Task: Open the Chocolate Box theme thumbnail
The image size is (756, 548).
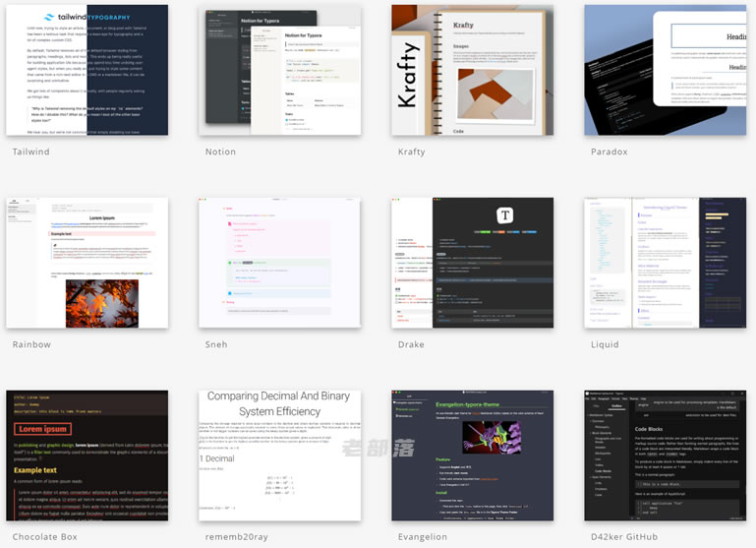Action: tap(87, 456)
